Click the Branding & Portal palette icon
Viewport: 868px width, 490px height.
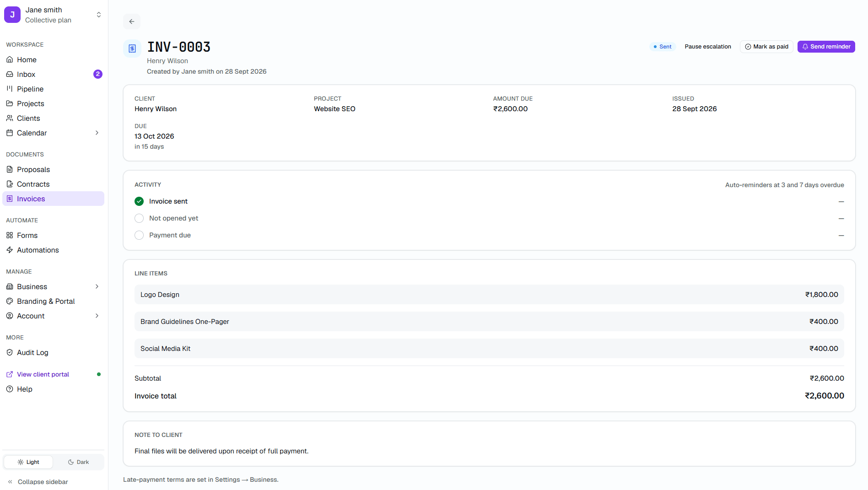pyautogui.click(x=10, y=301)
